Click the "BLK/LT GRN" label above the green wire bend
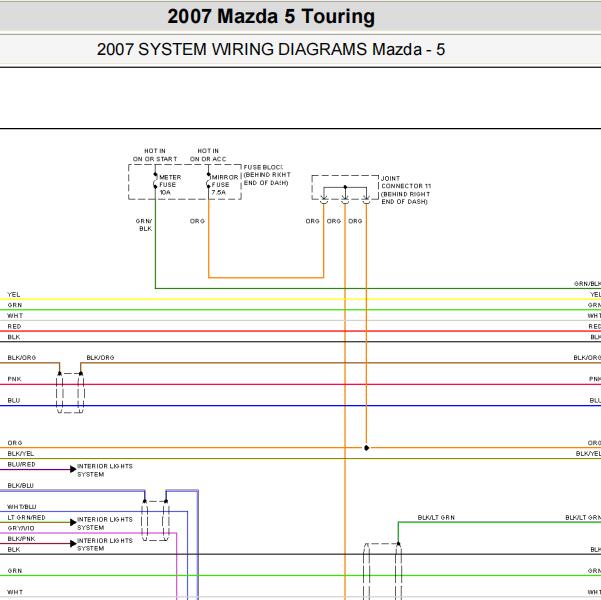This screenshot has height=600, width=601. [x=436, y=518]
